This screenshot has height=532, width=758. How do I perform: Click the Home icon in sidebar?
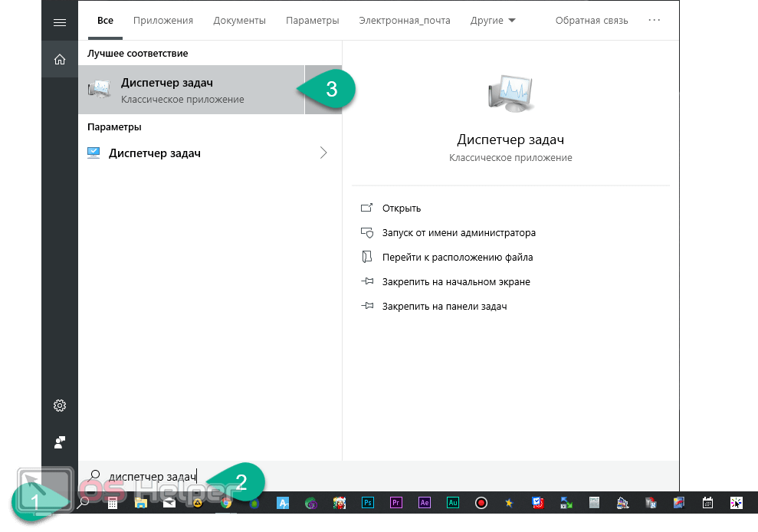[59, 59]
